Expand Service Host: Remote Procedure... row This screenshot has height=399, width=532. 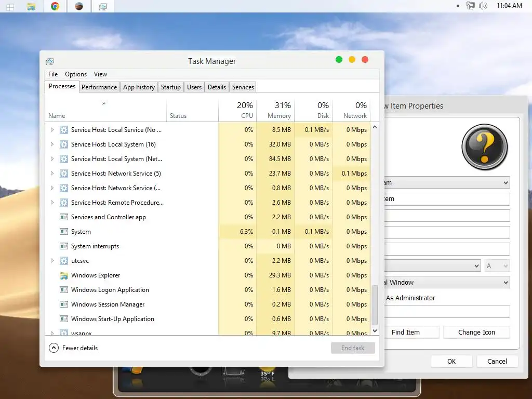click(52, 203)
